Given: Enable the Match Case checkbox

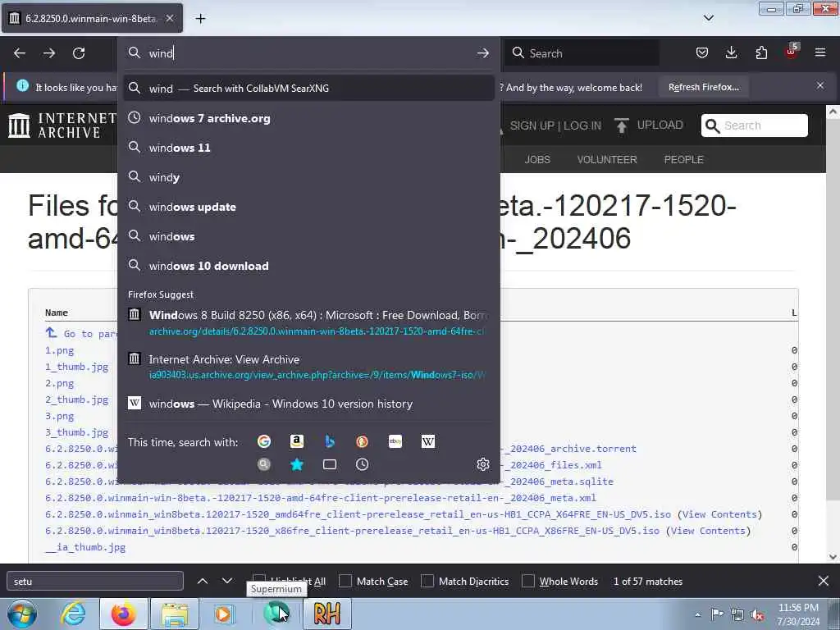Looking at the screenshot, I should [345, 582].
